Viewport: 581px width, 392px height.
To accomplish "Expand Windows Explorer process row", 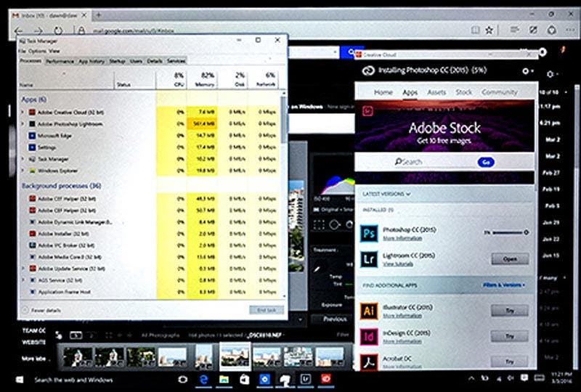I will (23, 171).
